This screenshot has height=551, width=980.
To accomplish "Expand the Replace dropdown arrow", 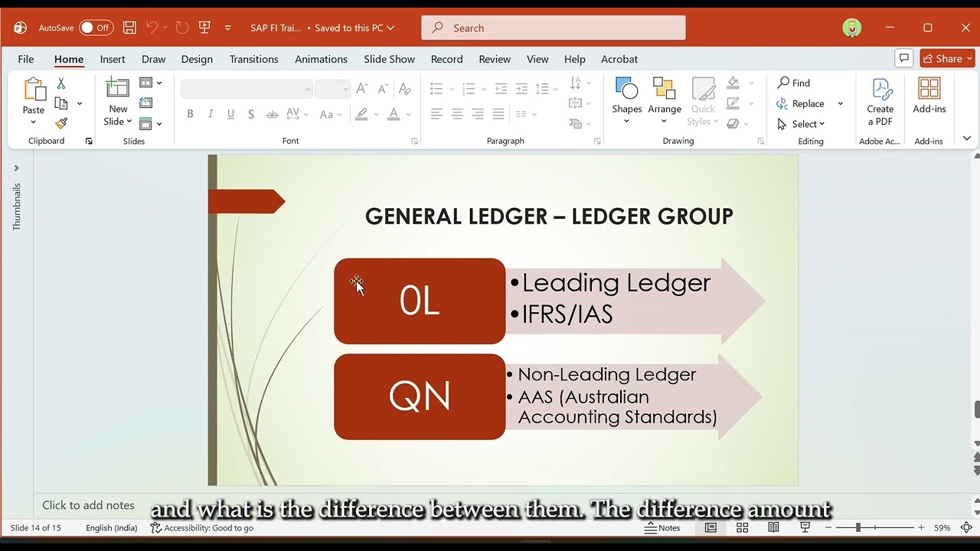I will [840, 103].
